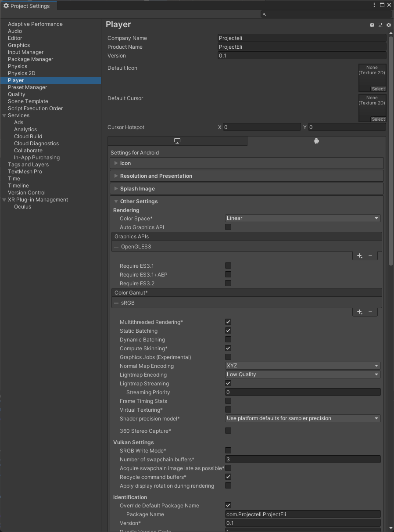394x532 pixels.
Task: Grab the OpenGLES3 reorder handle
Action: coord(117,247)
